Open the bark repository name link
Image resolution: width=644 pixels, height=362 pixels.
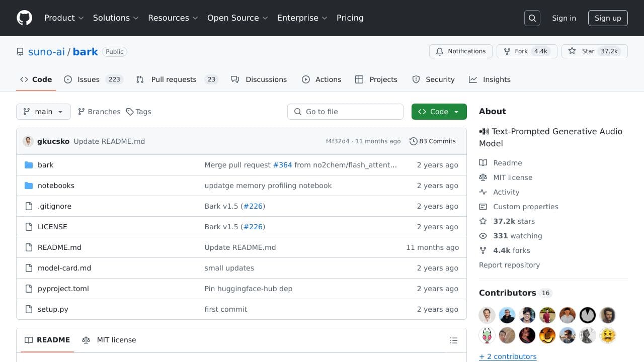(86, 52)
